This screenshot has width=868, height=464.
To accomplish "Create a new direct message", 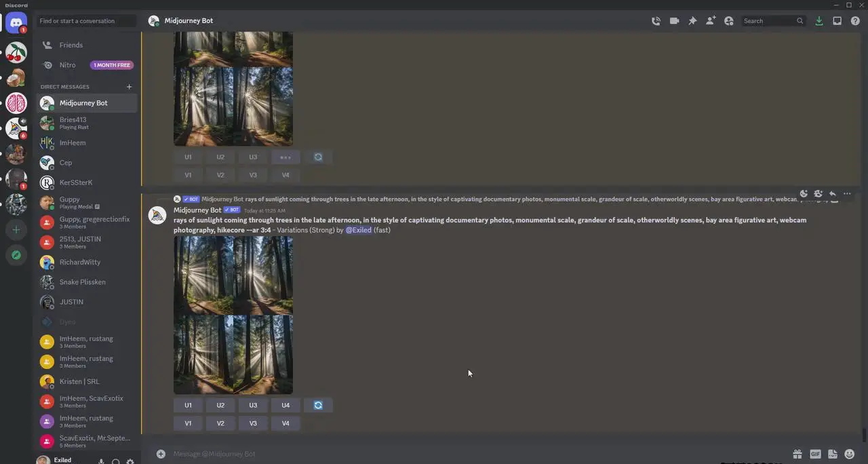I will (129, 87).
